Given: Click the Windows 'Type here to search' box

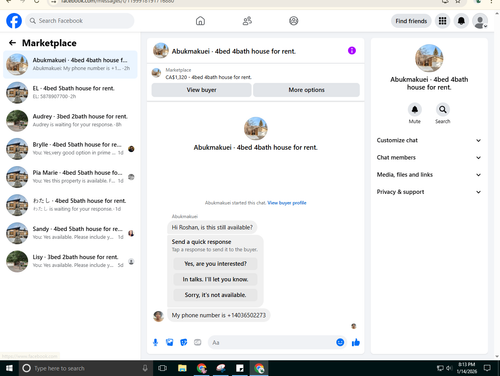Looking at the screenshot, I should pyautogui.click(x=86, y=368).
